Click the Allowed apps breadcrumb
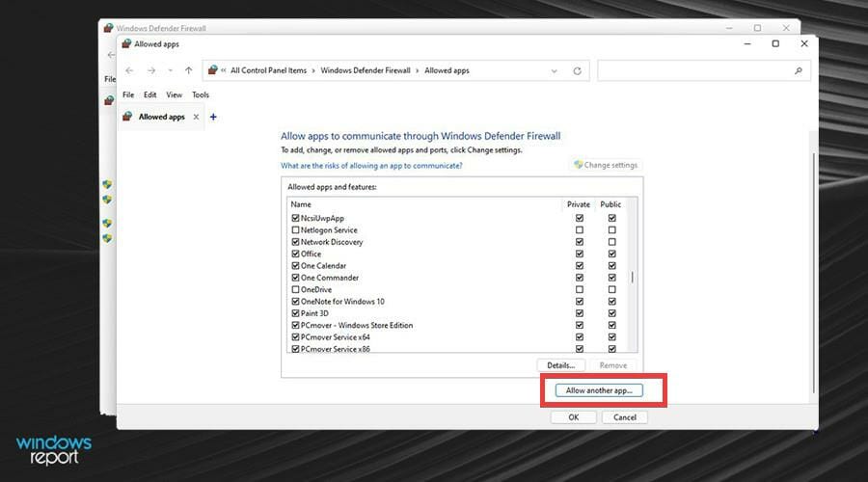Image resolution: width=868 pixels, height=482 pixels. (447, 70)
